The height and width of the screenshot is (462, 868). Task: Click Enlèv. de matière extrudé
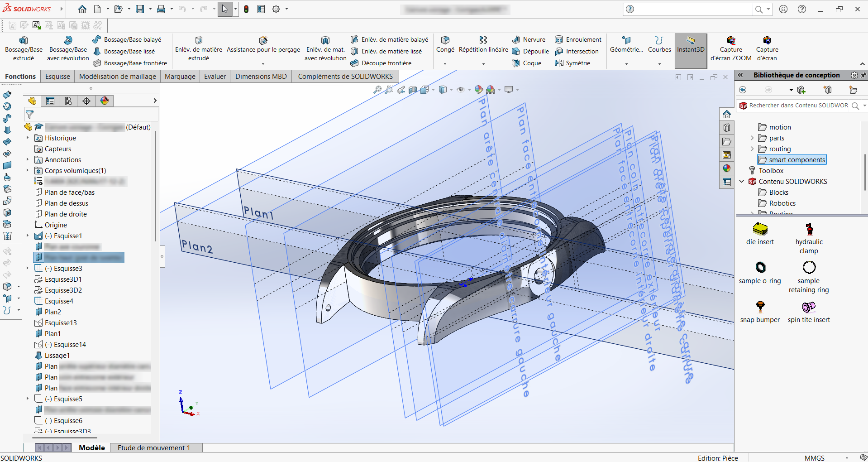coord(199,48)
